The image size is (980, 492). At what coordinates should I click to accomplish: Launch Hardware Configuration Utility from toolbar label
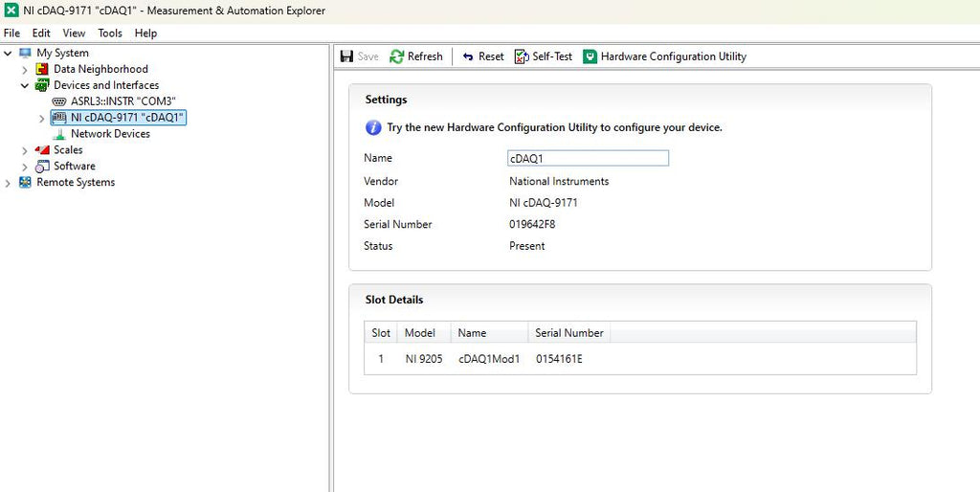click(674, 56)
